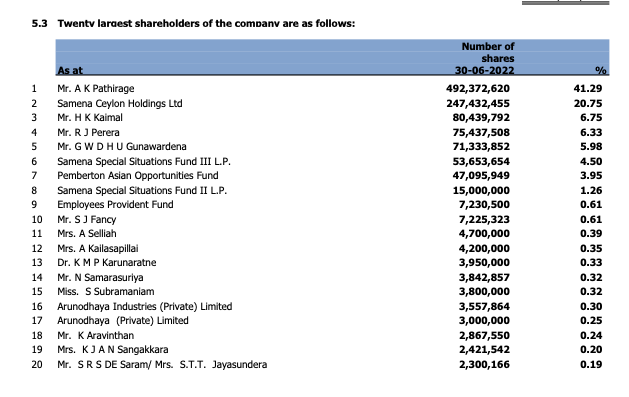The image size is (629, 397).
Task: Select 'Mr. G W D H U Gunawardena'
Action: click(122, 147)
